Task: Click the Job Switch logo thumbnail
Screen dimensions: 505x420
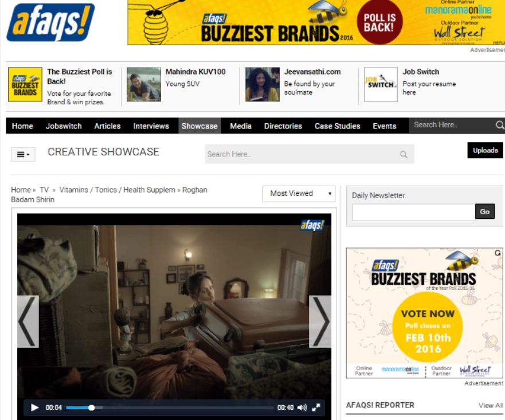Action: [381, 84]
